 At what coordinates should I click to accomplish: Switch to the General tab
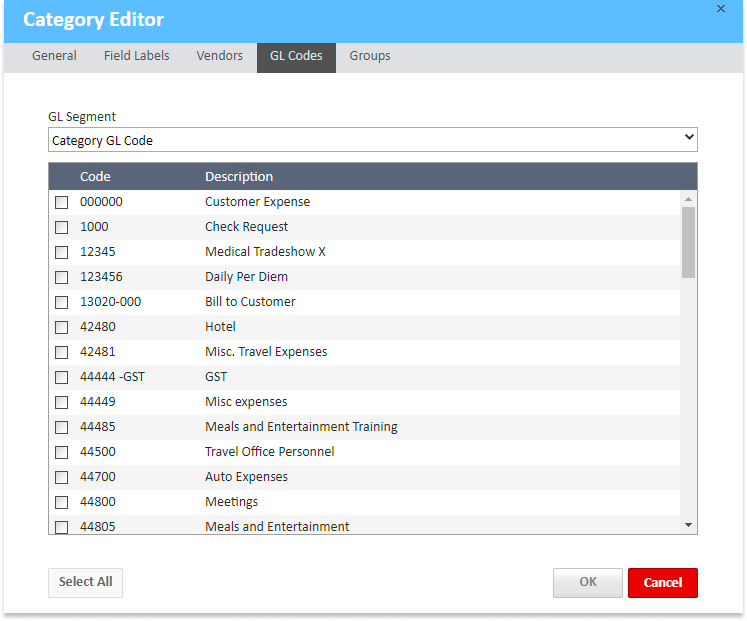tap(54, 56)
